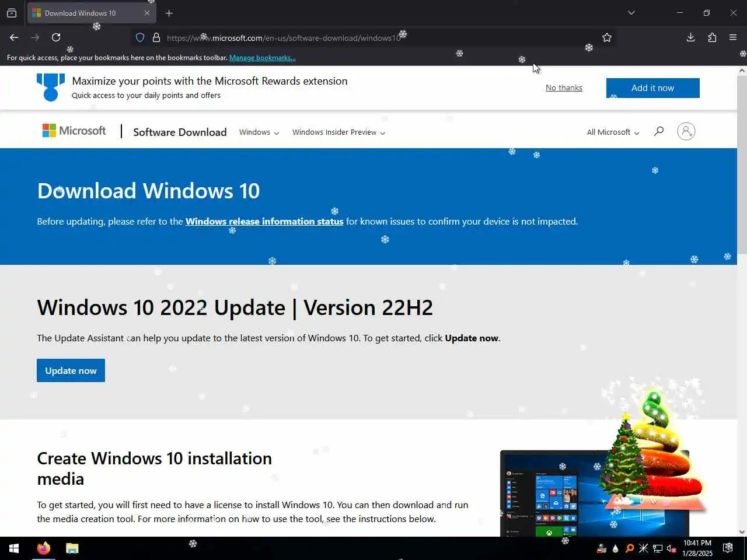The image size is (747, 560).
Task: Click the muted volume tray icon
Action: 671,548
